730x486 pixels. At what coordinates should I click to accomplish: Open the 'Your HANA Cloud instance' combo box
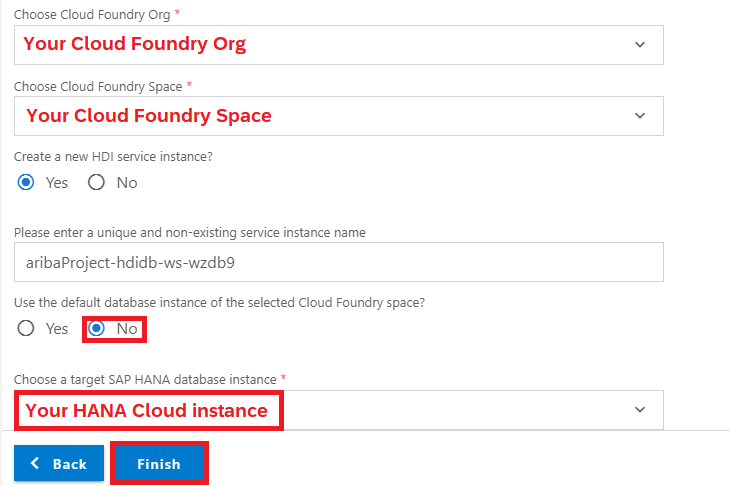(338, 410)
